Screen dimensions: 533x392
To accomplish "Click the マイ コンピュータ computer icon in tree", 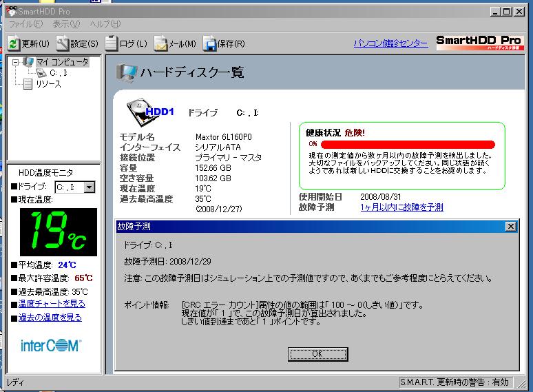I will [28, 62].
